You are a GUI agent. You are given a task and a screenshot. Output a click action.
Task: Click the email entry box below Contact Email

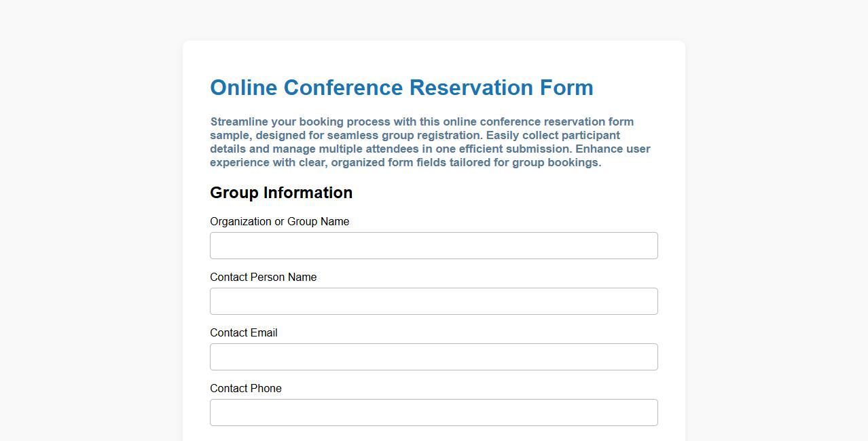[x=433, y=356]
